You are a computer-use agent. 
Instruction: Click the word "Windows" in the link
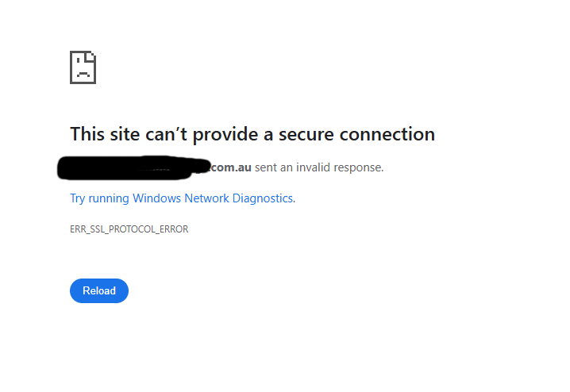pyautogui.click(x=157, y=198)
